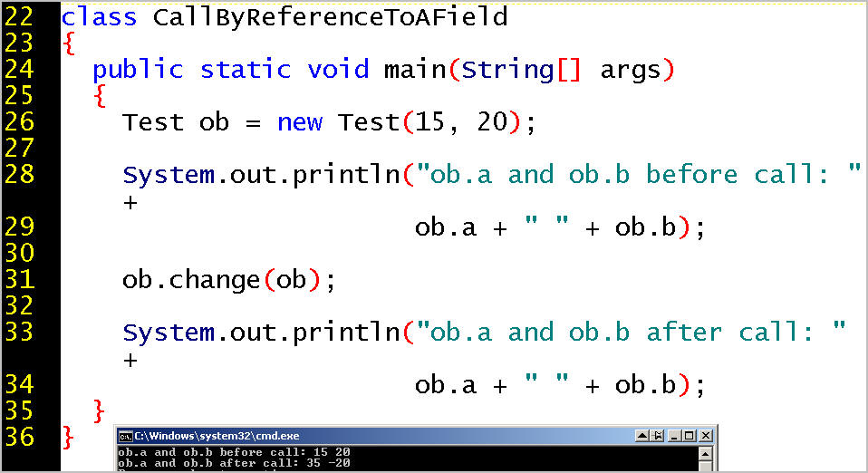Maximize the cmd.exe window

(690, 436)
